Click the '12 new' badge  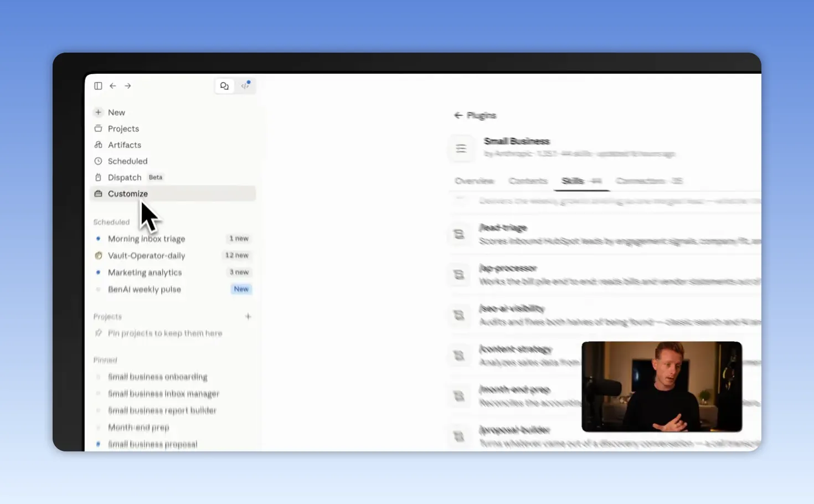[237, 255]
